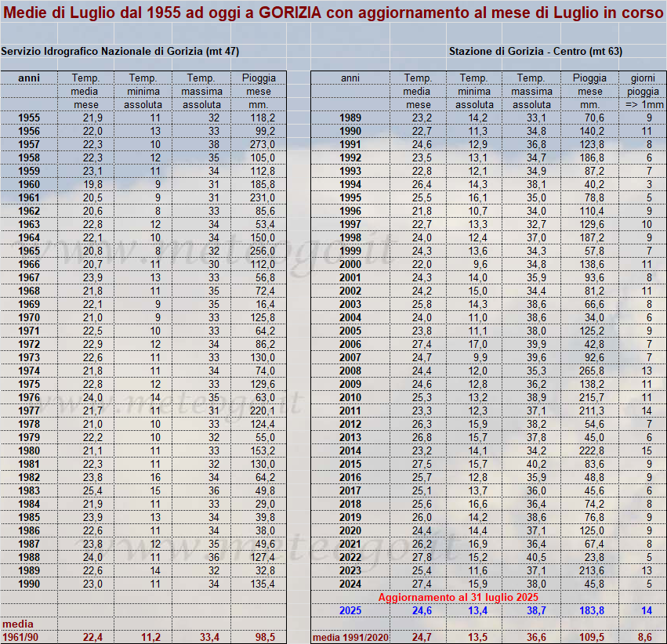Select rainfall 140,2 in the right table 1990 row
This screenshot has height=644, width=667.
[x=592, y=131]
